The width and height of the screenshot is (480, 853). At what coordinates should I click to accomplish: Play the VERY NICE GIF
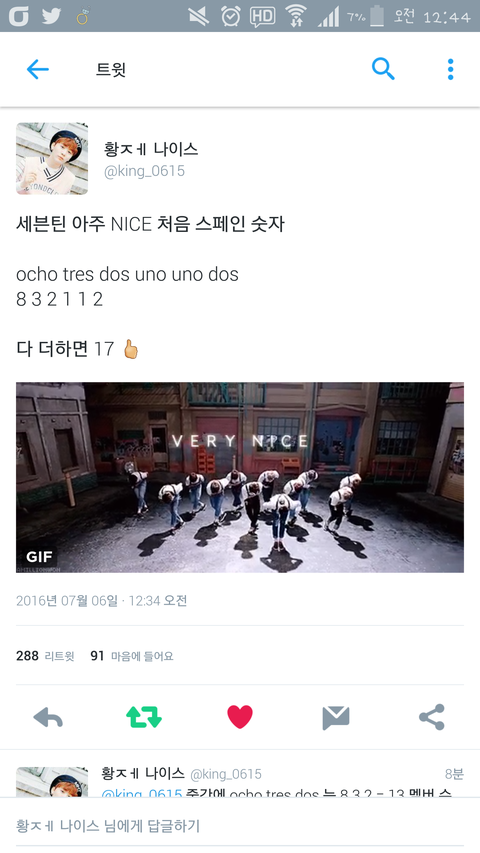[x=240, y=477]
